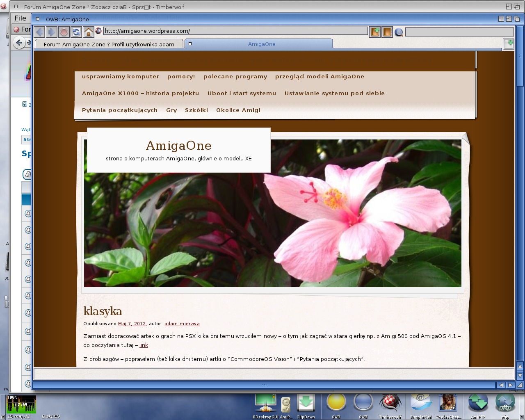Viewport: 525px width, 420px height.
Task: Click the site tagline 'strona o komputerach AmigaOne'
Action: coord(179,158)
